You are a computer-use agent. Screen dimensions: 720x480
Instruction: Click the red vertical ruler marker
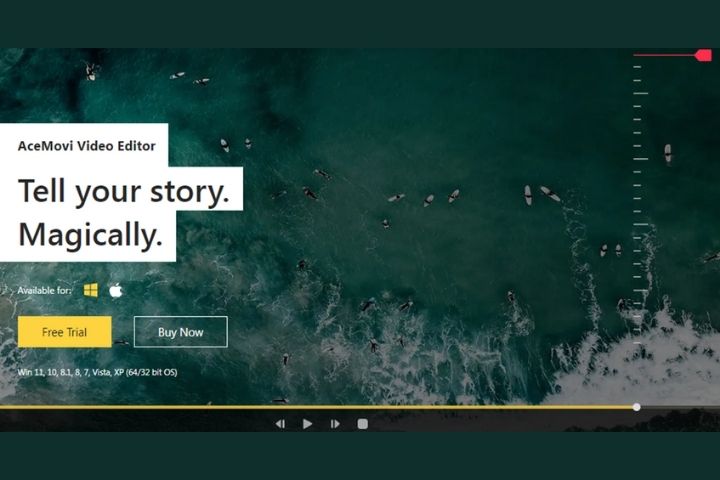click(x=703, y=56)
